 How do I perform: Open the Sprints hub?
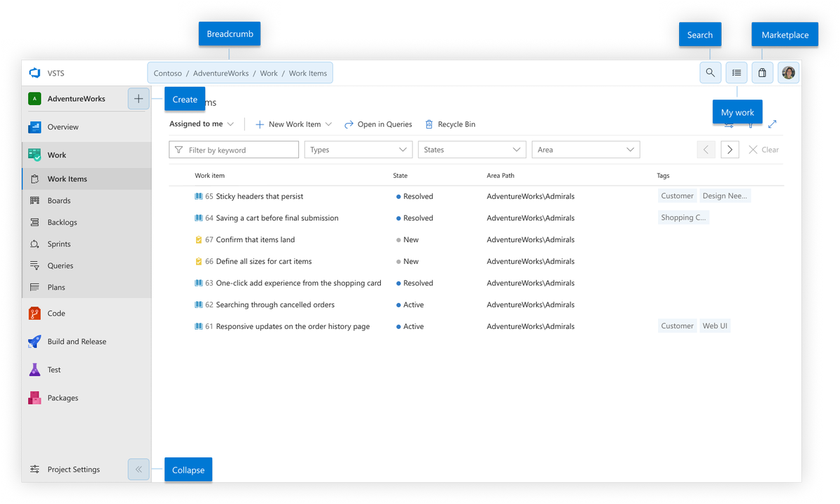coord(87,244)
